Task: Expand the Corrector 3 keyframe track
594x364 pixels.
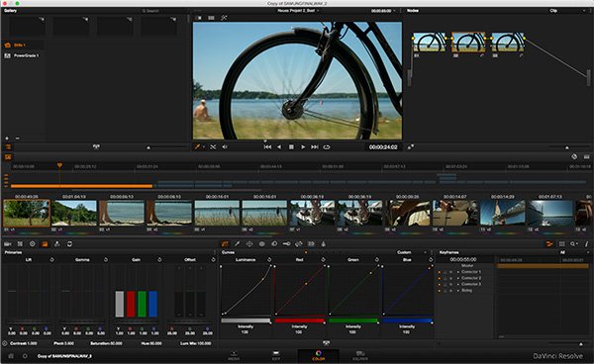Action: point(458,284)
